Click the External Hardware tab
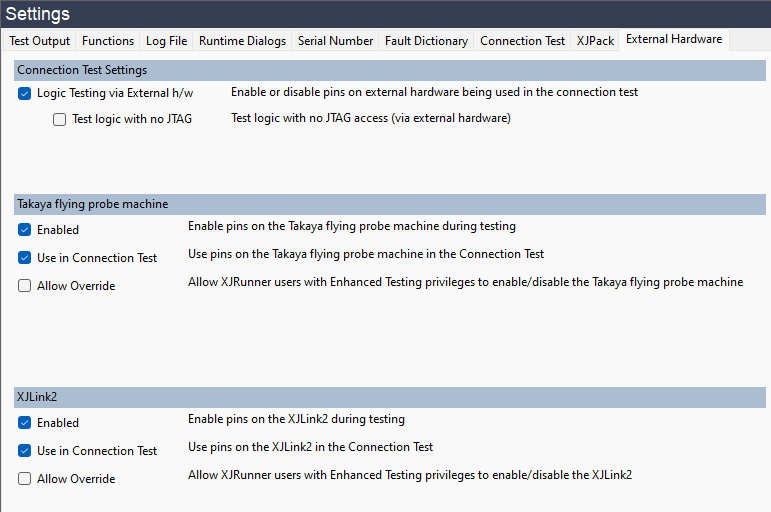Screen dimensions: 771x512 [674, 40]
